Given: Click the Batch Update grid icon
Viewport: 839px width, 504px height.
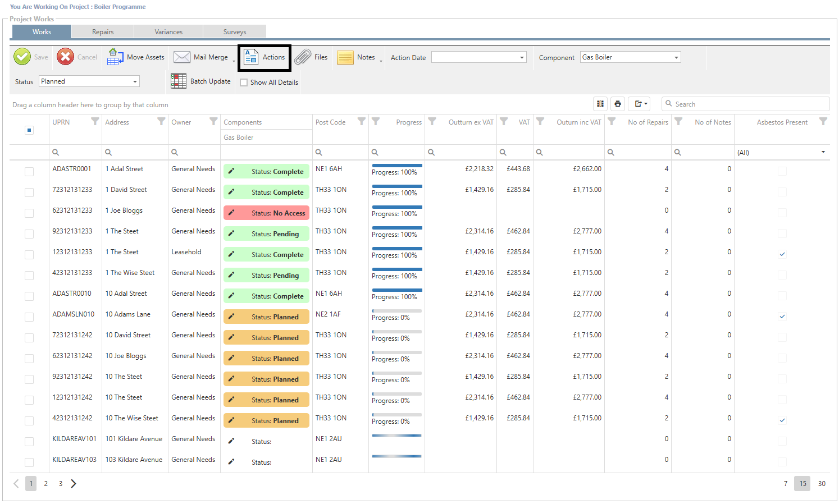Looking at the screenshot, I should (179, 81).
